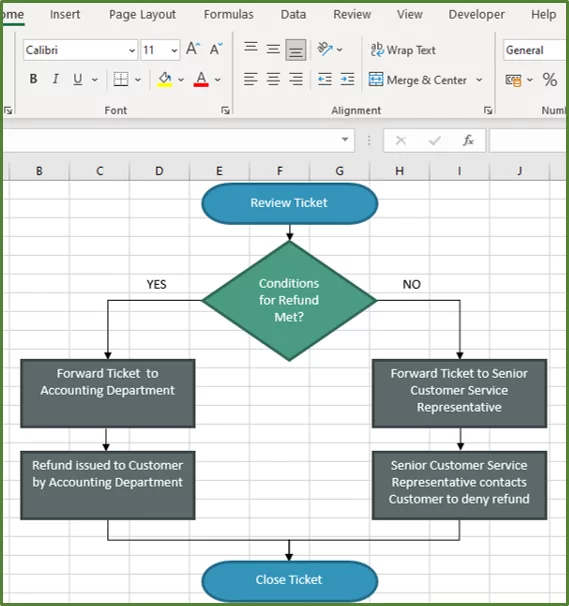Open the Accounting Number Format dropdown arrow
The image size is (569, 606).
click(530, 80)
